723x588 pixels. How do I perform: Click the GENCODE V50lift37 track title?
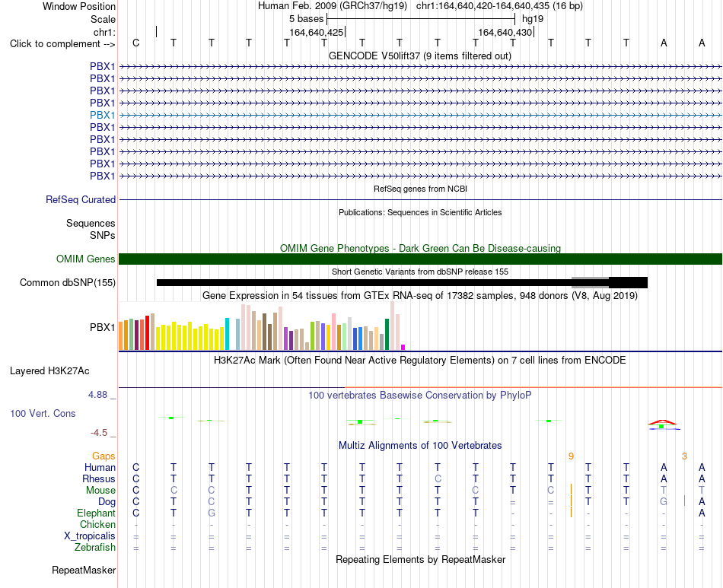click(x=419, y=56)
